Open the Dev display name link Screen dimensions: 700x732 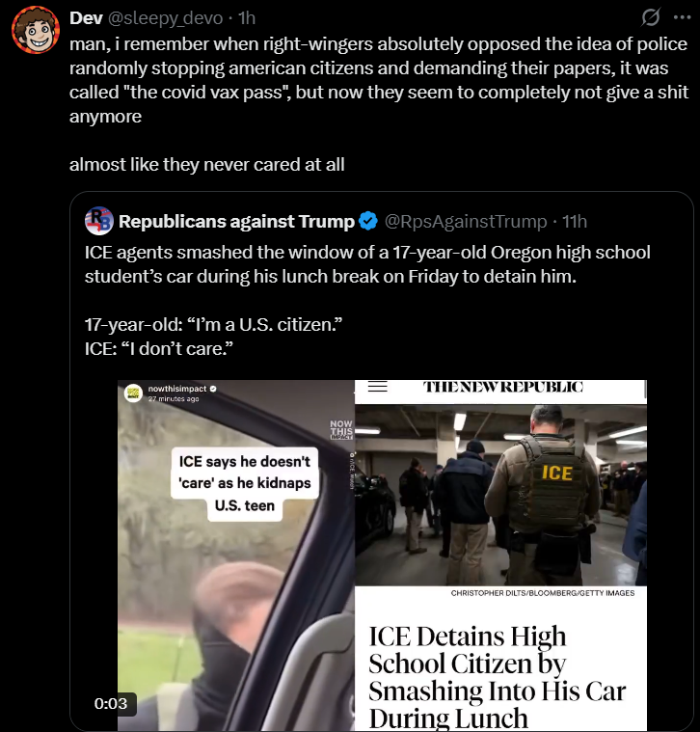[x=86, y=17]
